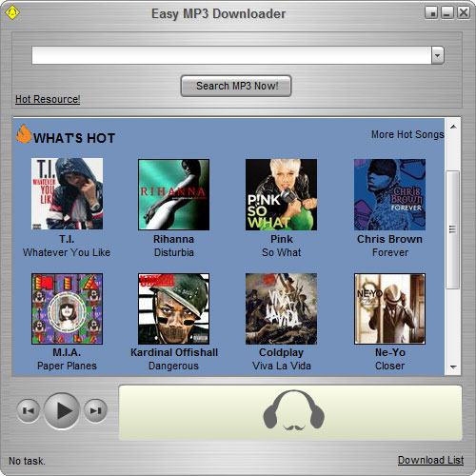Click the flame icon beside What's Hot
Screen dimensions: 476x476
coord(24,133)
